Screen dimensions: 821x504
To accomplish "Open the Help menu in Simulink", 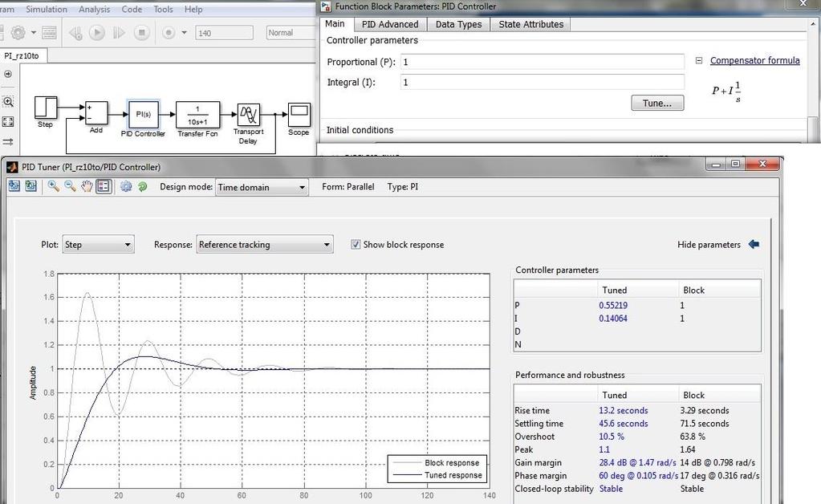I will coord(193,10).
